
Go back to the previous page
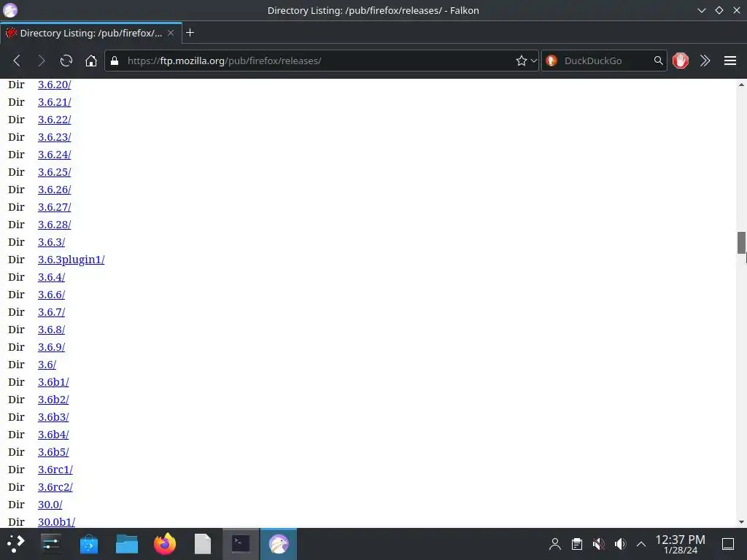pos(18,61)
